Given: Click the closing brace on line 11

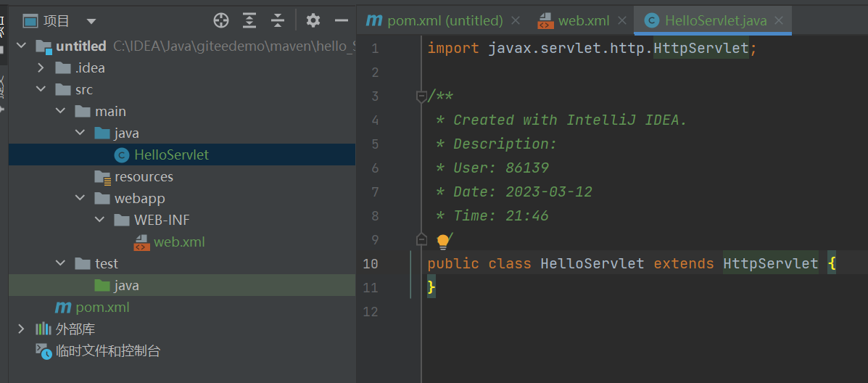Looking at the screenshot, I should pyautogui.click(x=431, y=287).
